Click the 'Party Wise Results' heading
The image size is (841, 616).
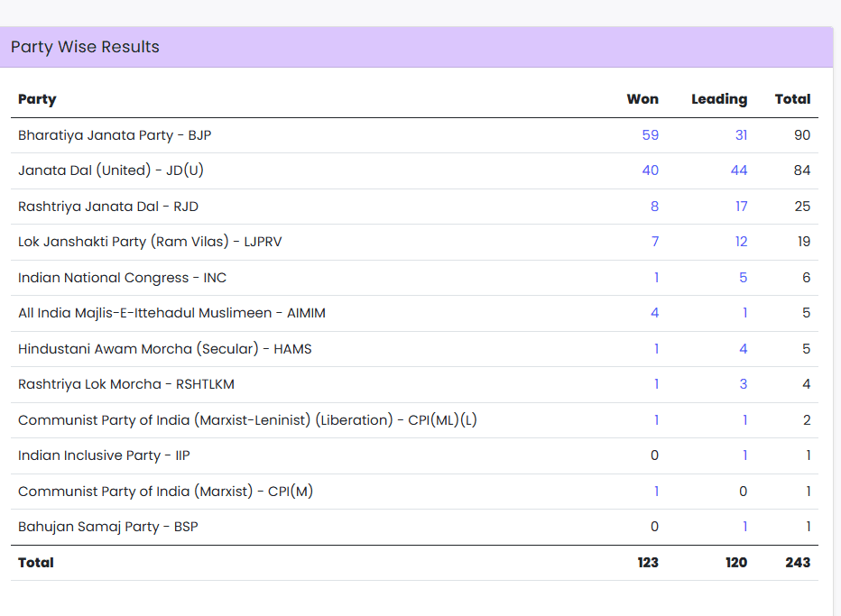coord(86,47)
